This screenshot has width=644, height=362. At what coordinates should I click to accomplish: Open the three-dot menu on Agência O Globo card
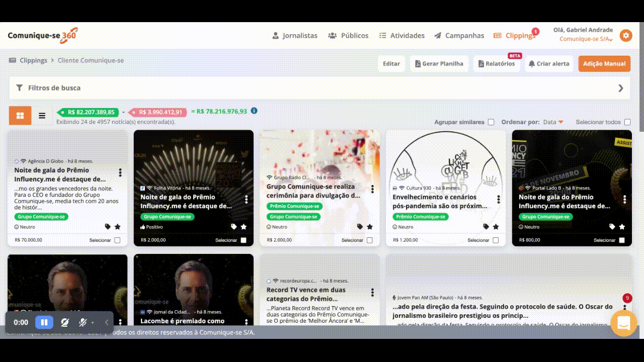120,173
